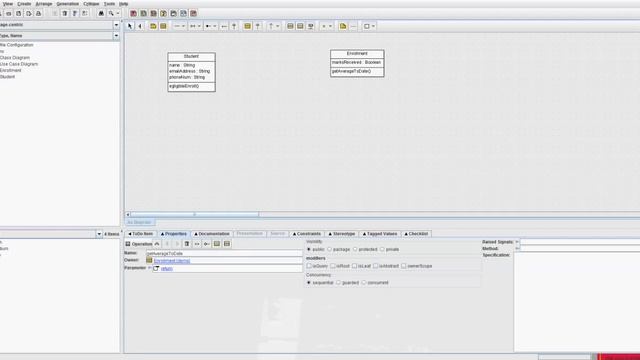This screenshot has width=640, height=360.
Task: Switch to the Tagged Values tab
Action: pos(380,234)
